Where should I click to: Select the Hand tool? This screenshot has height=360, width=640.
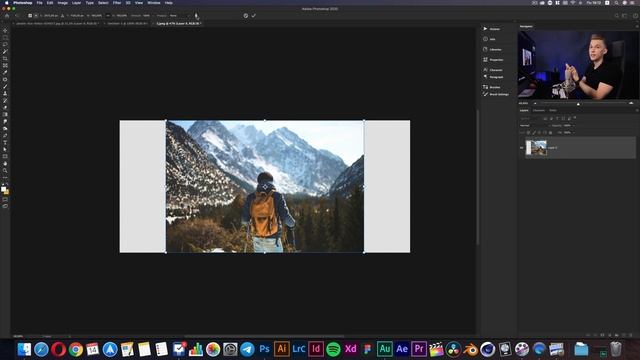pyautogui.click(x=5, y=162)
